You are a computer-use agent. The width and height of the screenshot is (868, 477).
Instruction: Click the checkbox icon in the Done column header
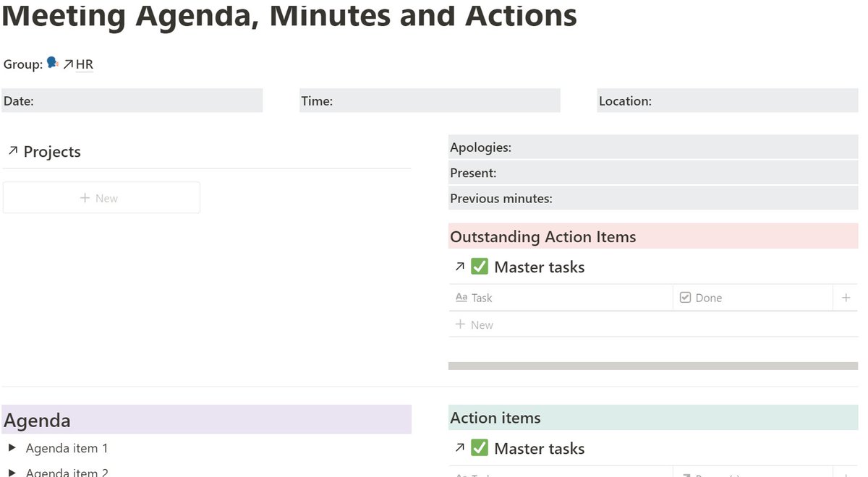tap(685, 297)
